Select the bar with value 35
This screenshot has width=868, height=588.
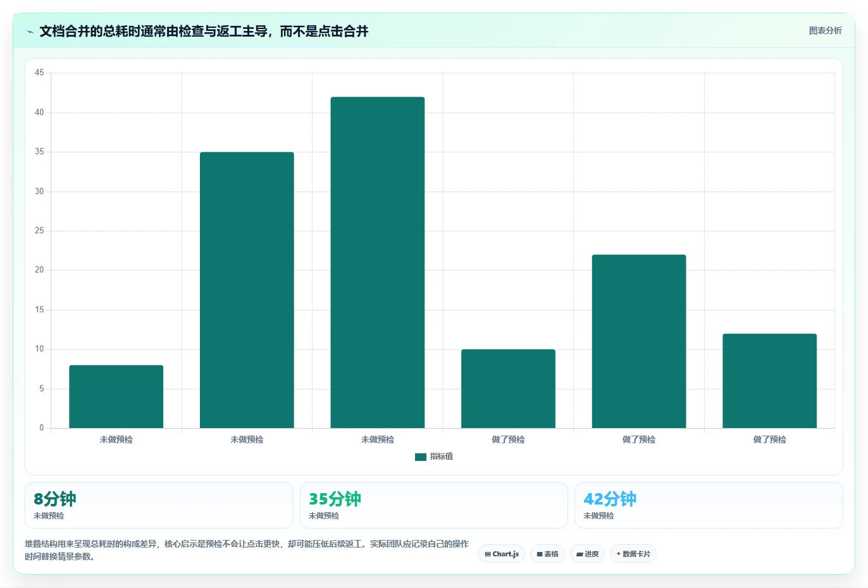(x=247, y=290)
